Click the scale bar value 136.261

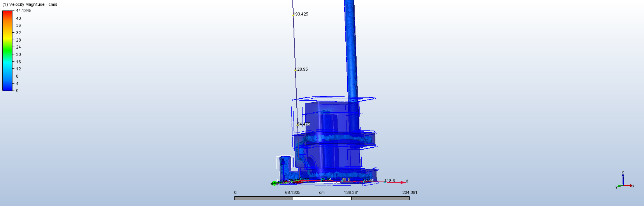(x=351, y=192)
